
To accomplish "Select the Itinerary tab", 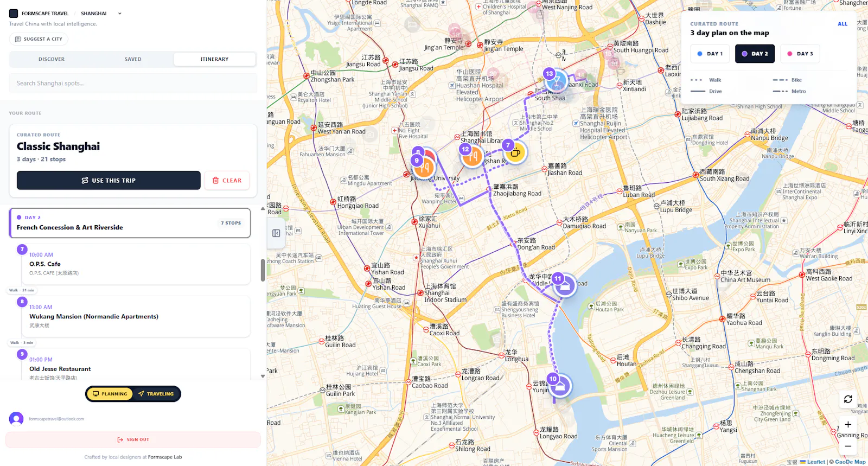I will coord(215,59).
